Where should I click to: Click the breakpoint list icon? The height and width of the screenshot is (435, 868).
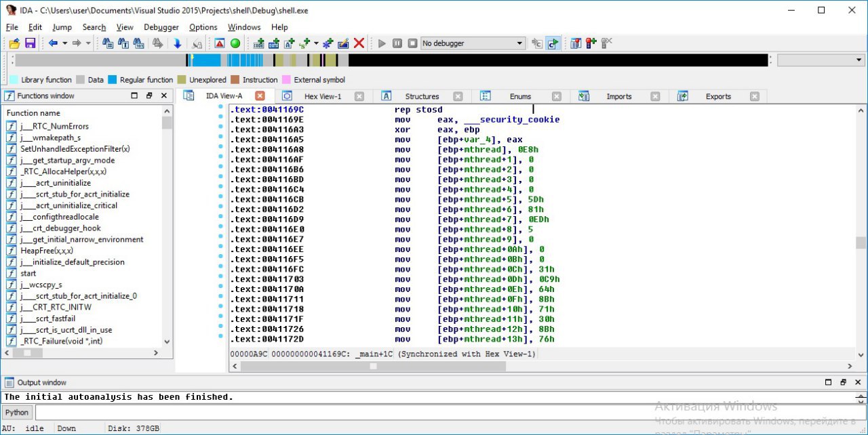[x=576, y=43]
